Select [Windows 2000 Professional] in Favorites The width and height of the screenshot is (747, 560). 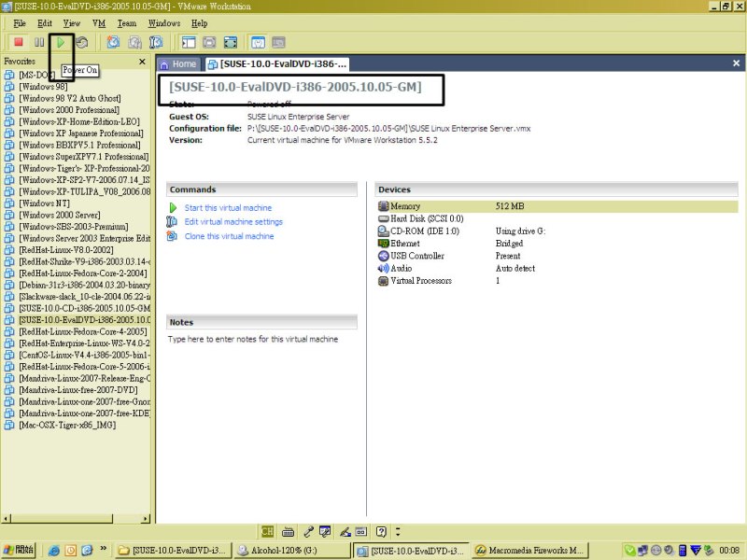pyautogui.click(x=62, y=109)
